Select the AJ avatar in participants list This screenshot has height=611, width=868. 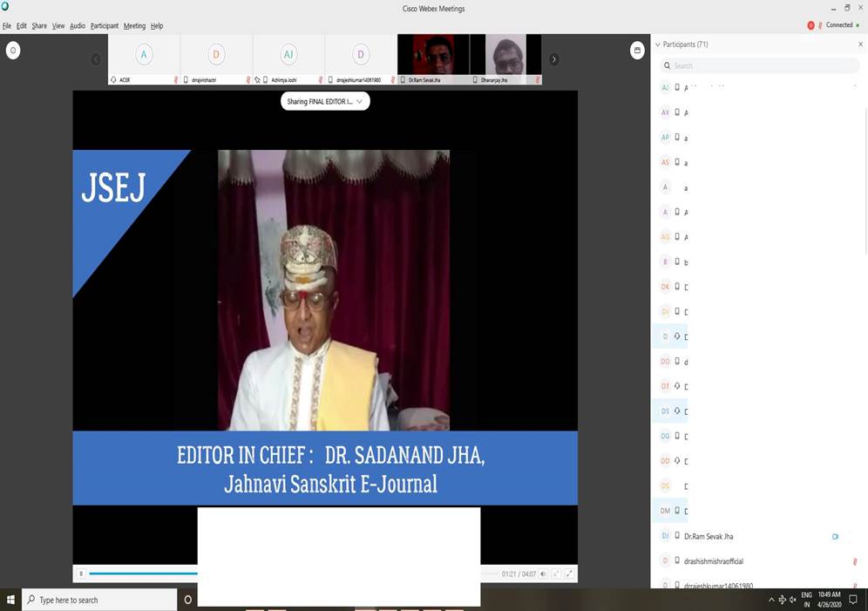coord(666,87)
